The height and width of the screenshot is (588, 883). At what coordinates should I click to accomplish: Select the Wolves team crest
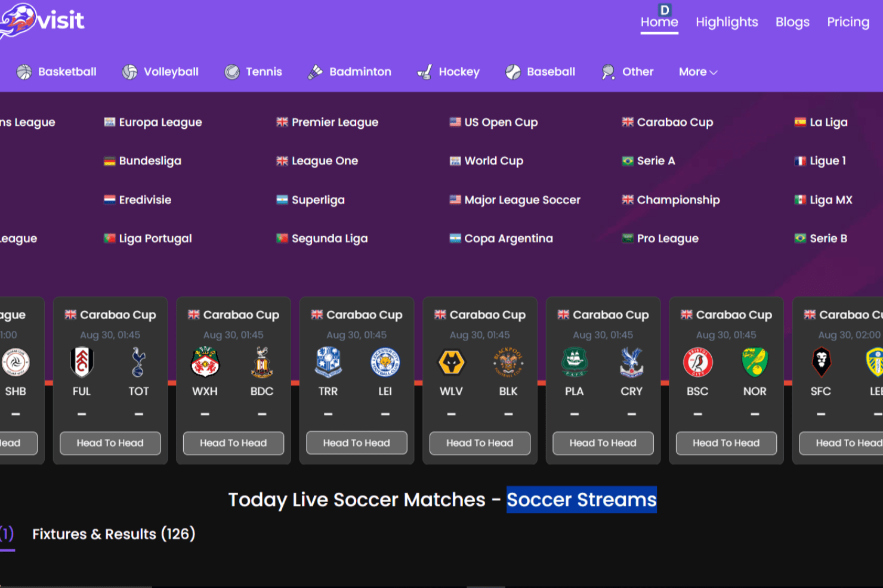451,362
